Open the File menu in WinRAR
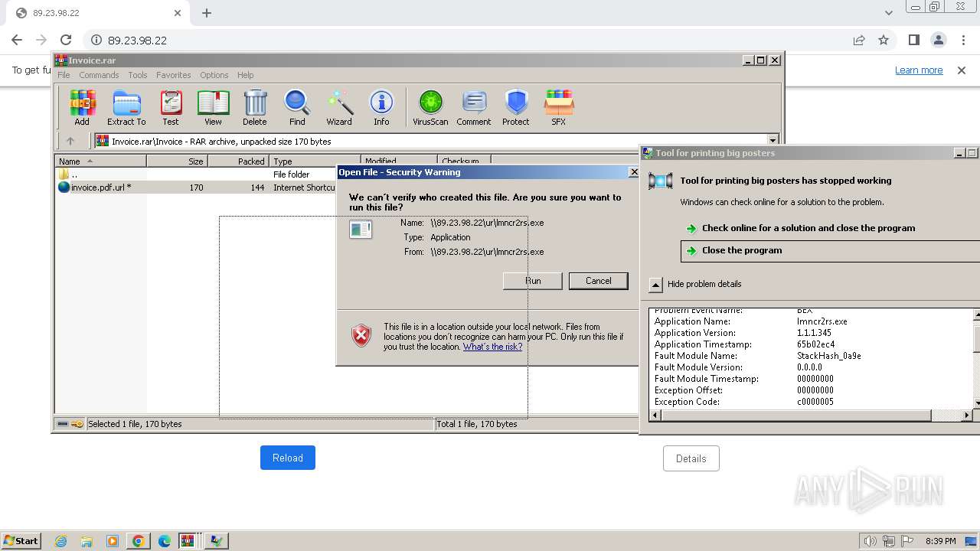The image size is (980, 551). click(x=64, y=75)
